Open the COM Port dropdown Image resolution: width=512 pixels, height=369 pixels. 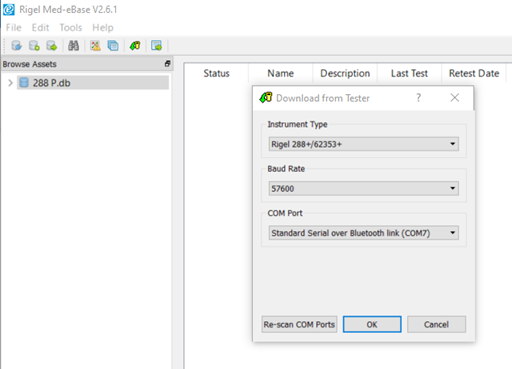point(364,233)
